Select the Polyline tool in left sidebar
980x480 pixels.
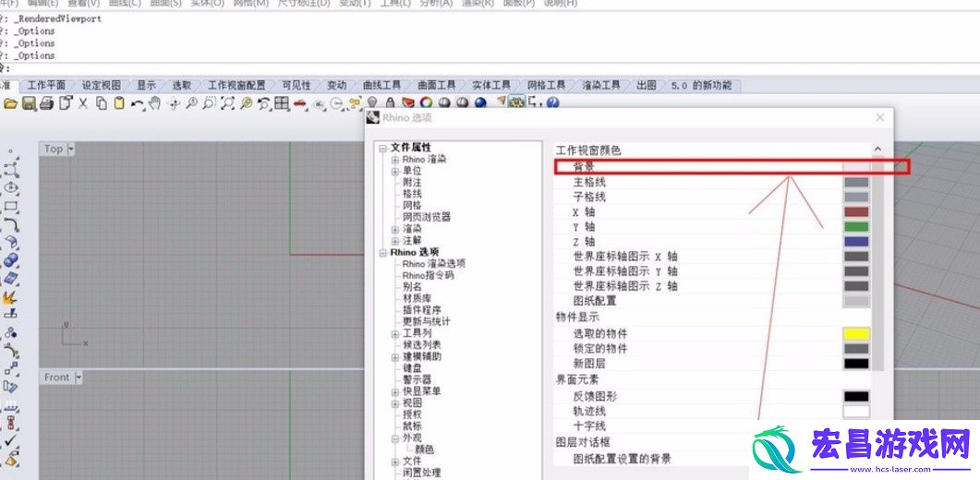pos(11,169)
